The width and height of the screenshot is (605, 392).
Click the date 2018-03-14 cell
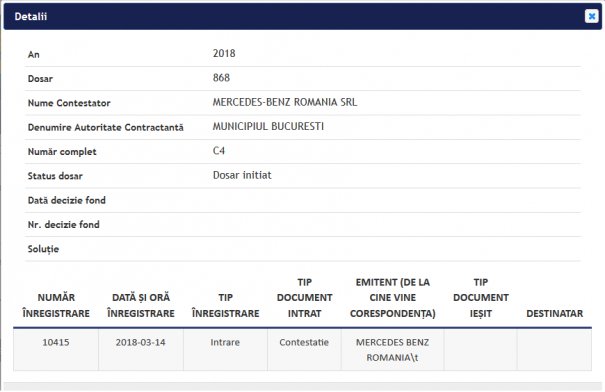click(x=141, y=342)
